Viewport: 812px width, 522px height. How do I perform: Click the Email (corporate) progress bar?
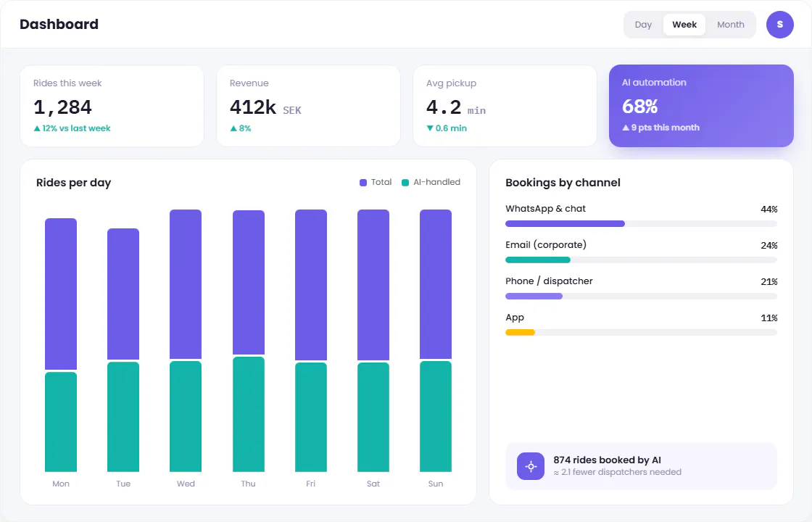(x=641, y=260)
